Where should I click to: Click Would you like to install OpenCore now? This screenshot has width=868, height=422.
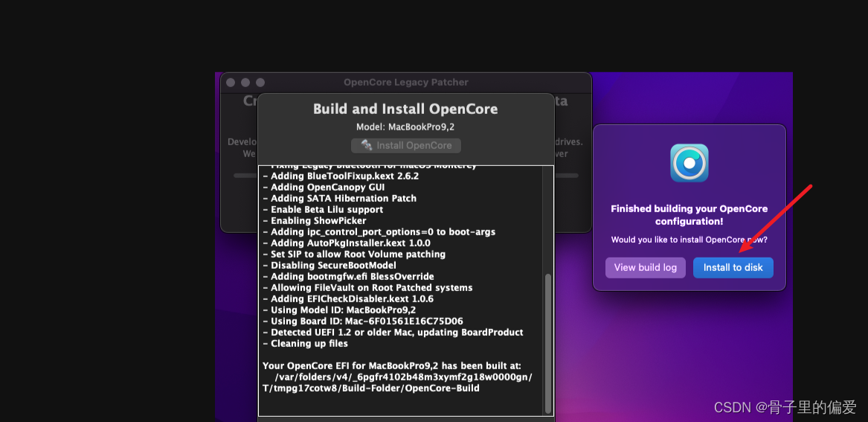coord(689,240)
